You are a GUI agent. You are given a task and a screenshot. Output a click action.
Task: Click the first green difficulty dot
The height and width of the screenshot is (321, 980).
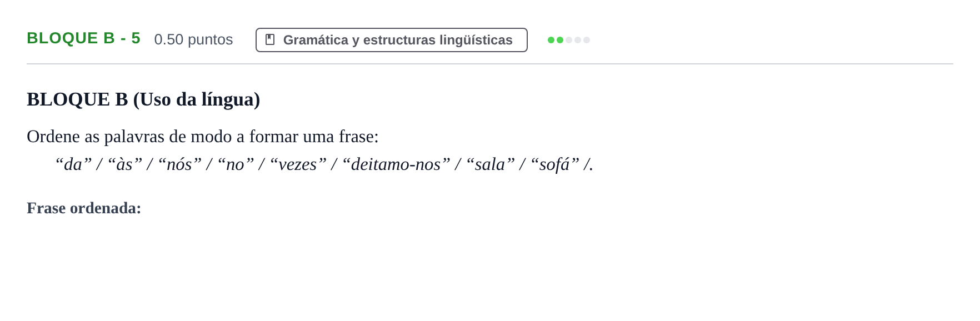(x=551, y=40)
